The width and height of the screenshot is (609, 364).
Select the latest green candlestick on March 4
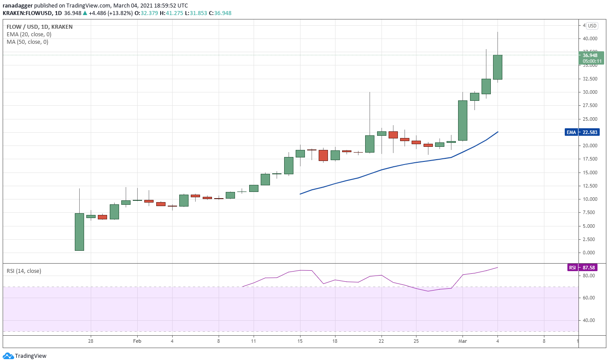[x=497, y=67]
